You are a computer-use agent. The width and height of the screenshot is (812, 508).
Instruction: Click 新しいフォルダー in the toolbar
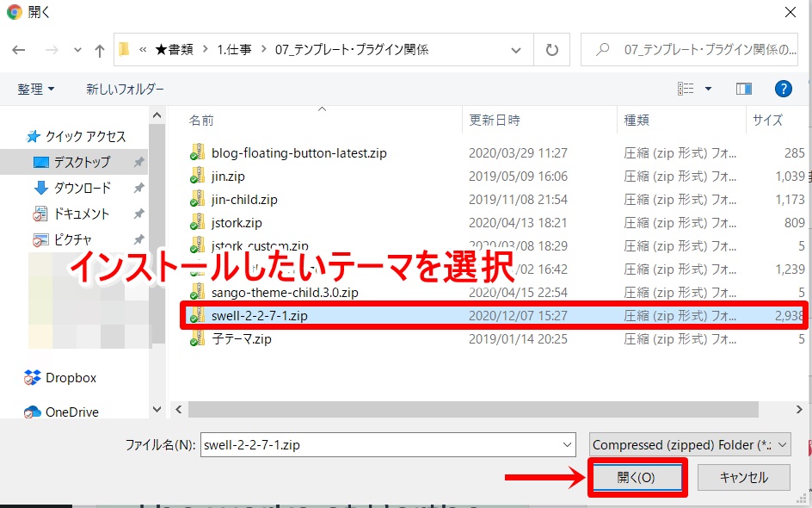point(125,89)
